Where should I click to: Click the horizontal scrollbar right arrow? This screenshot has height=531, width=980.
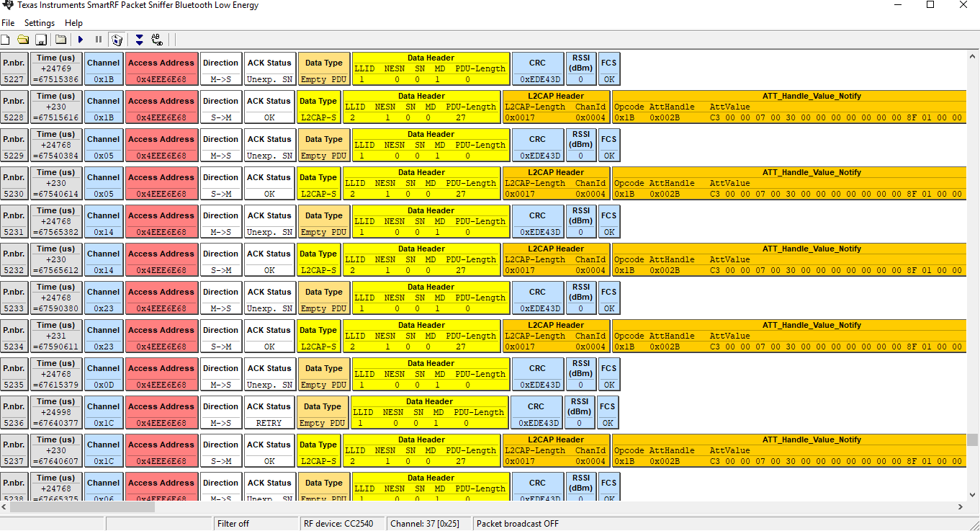coord(961,507)
